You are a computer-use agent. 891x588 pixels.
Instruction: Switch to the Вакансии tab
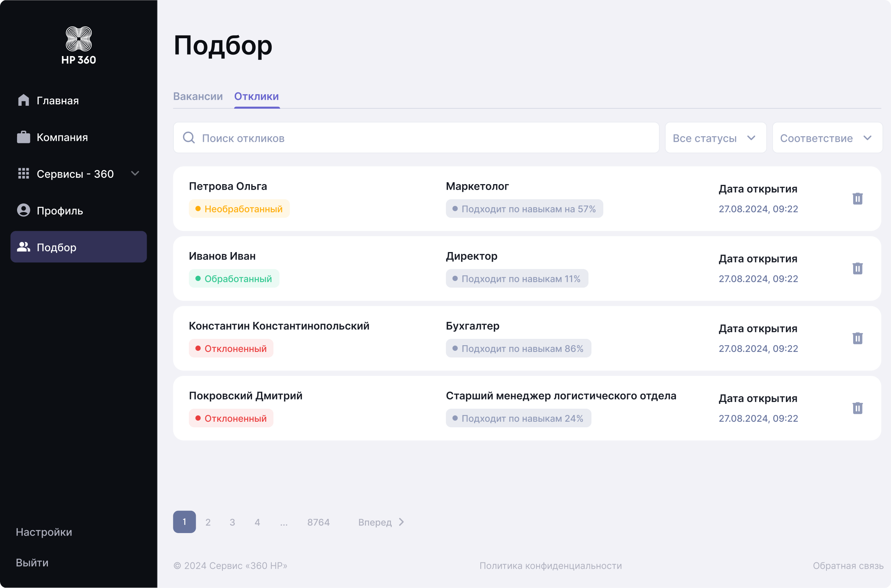pos(198,97)
